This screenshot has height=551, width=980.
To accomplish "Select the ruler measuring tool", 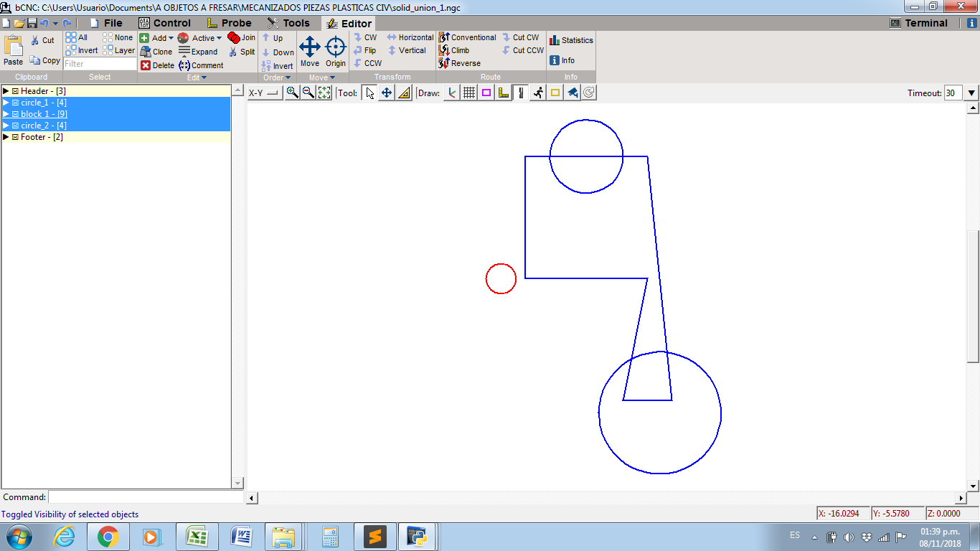I will pos(404,93).
